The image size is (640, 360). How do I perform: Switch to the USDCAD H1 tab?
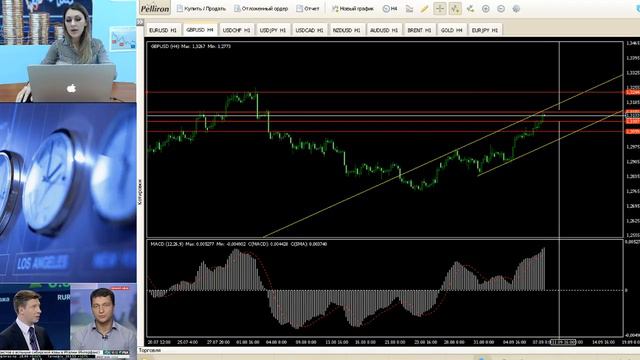click(309, 30)
